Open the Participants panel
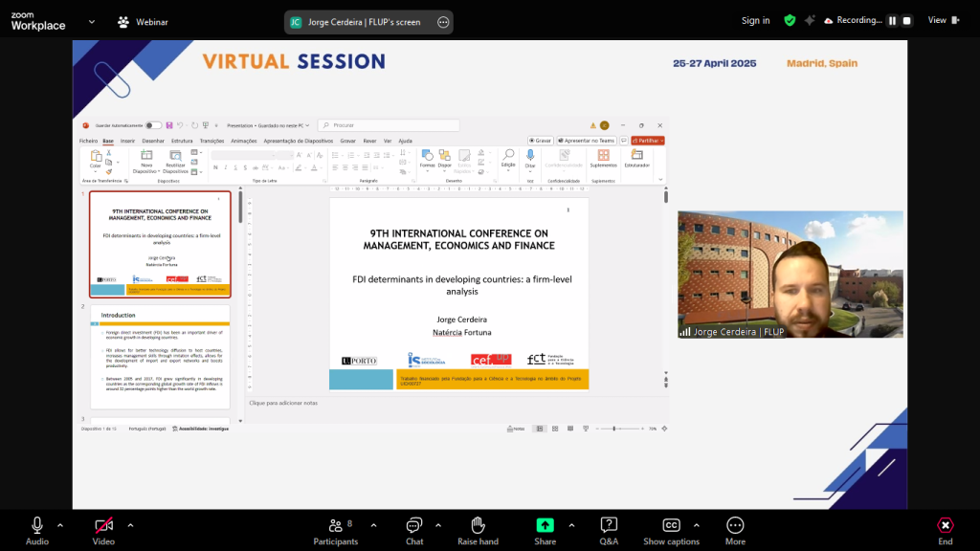The image size is (980, 551). [335, 525]
